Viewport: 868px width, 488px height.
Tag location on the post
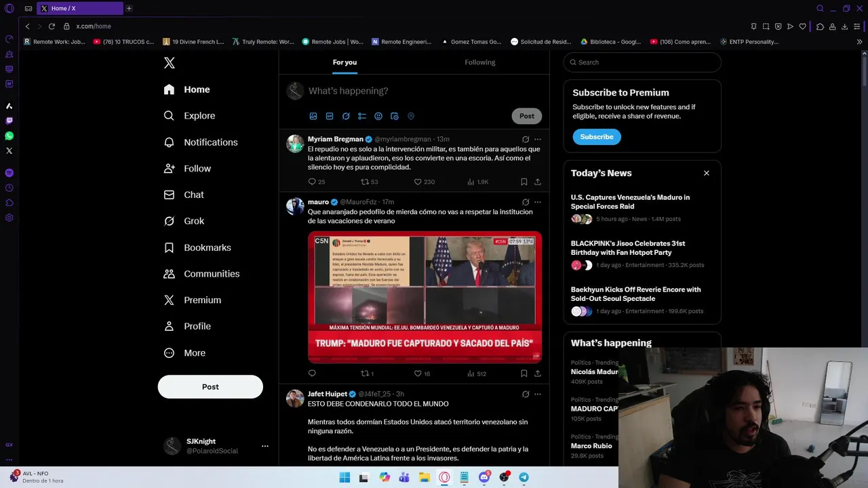coord(411,116)
